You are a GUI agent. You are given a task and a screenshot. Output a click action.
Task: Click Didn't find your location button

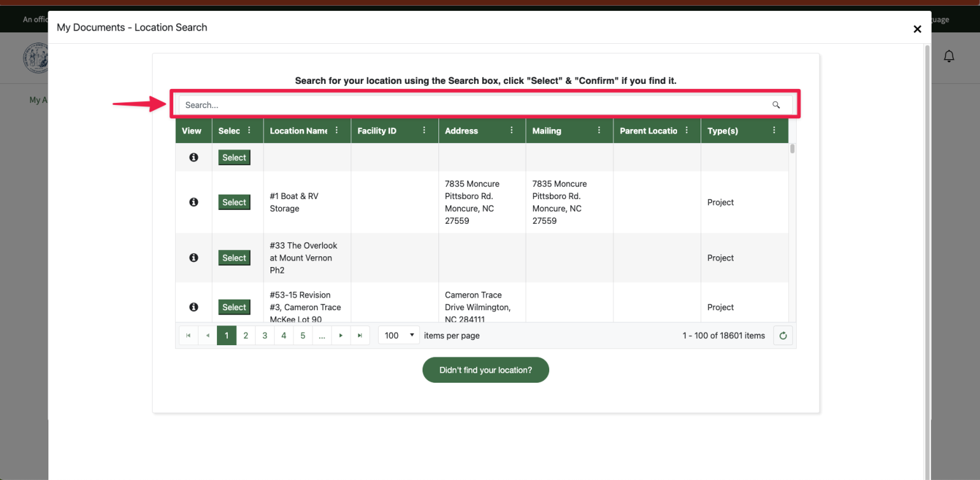[486, 369]
